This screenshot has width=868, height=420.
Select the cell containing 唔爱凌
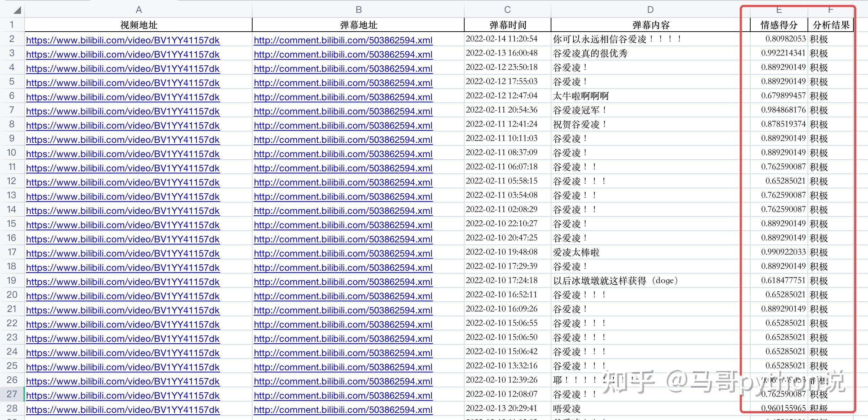coord(570,409)
